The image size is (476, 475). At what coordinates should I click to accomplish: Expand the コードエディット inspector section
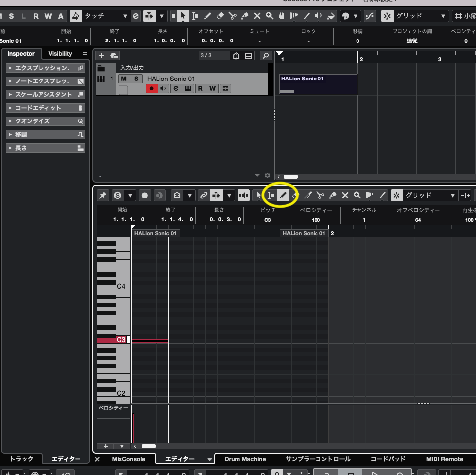(x=45, y=108)
